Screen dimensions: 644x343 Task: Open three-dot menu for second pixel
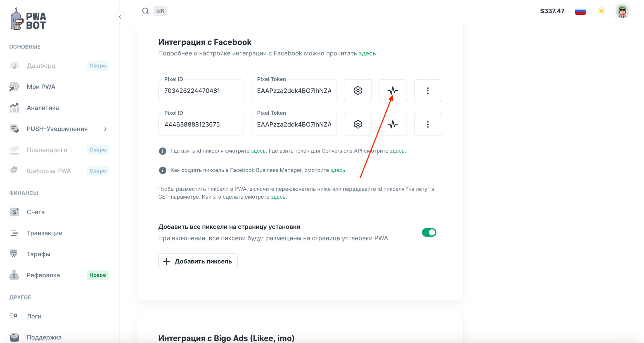[428, 124]
